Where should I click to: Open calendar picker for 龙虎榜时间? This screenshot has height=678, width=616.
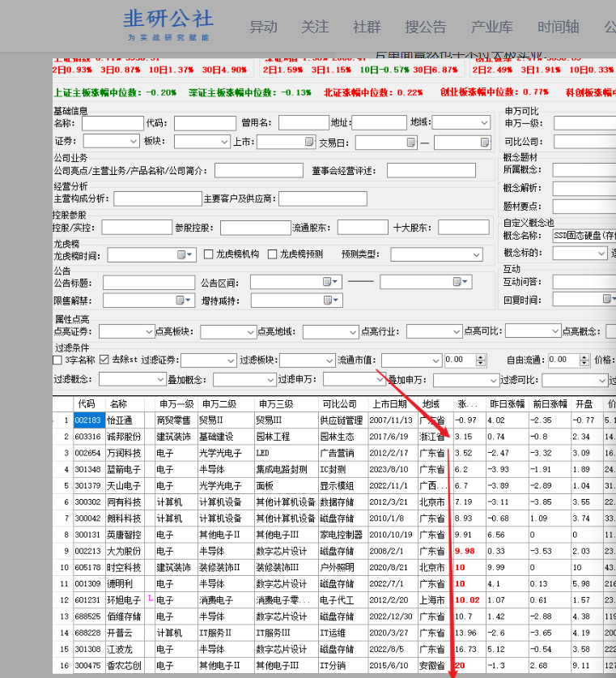pos(185,255)
